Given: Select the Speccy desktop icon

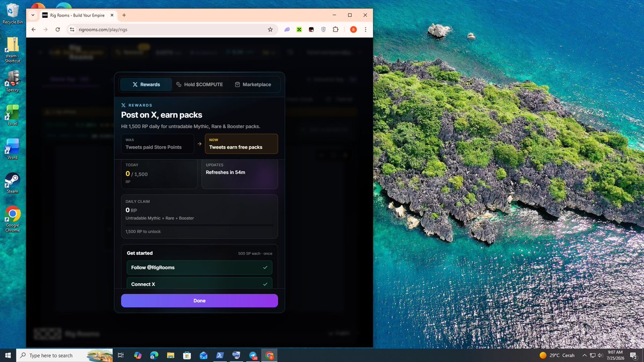Looking at the screenshot, I should point(12,81).
